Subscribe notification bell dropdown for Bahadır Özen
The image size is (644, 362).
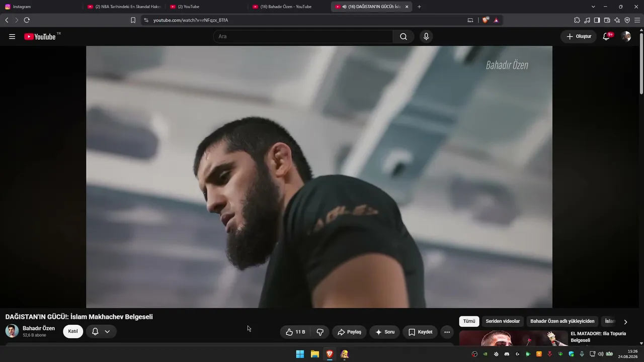101,331
